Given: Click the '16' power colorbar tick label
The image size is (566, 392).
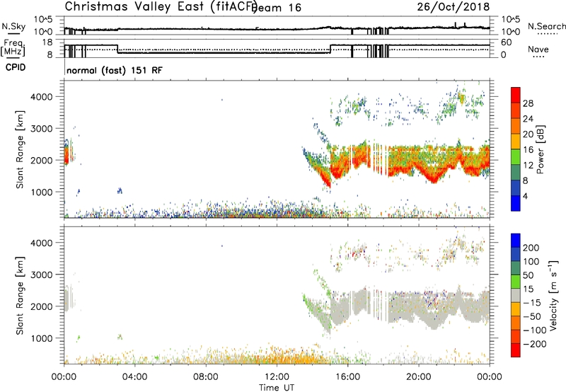Looking at the screenshot, I should tap(528, 150).
